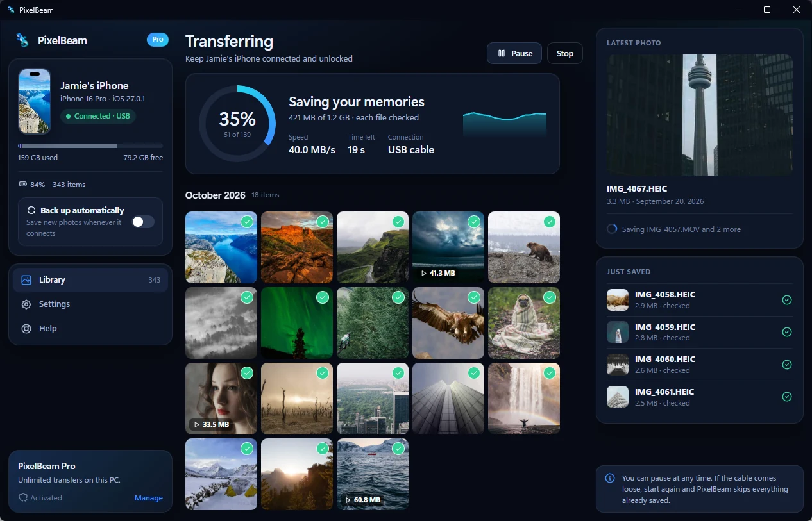Click the Manage link for PixelBeam Pro
The width and height of the screenshot is (812, 521).
pyautogui.click(x=149, y=498)
